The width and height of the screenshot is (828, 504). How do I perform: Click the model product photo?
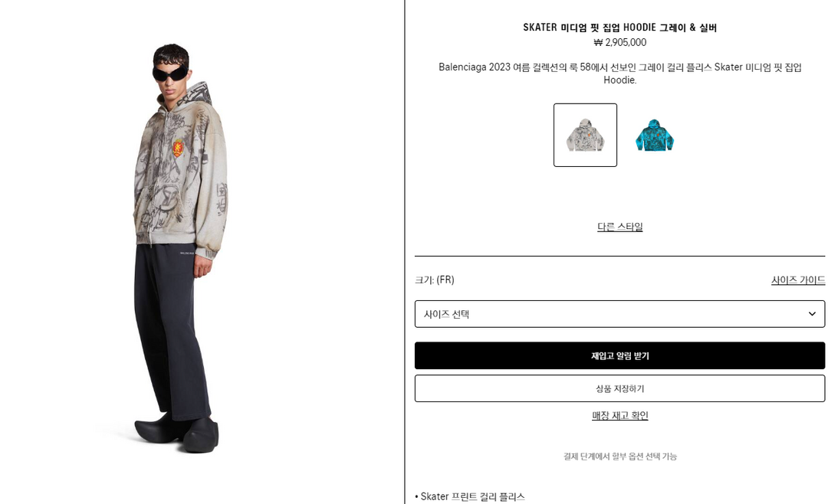click(181, 248)
